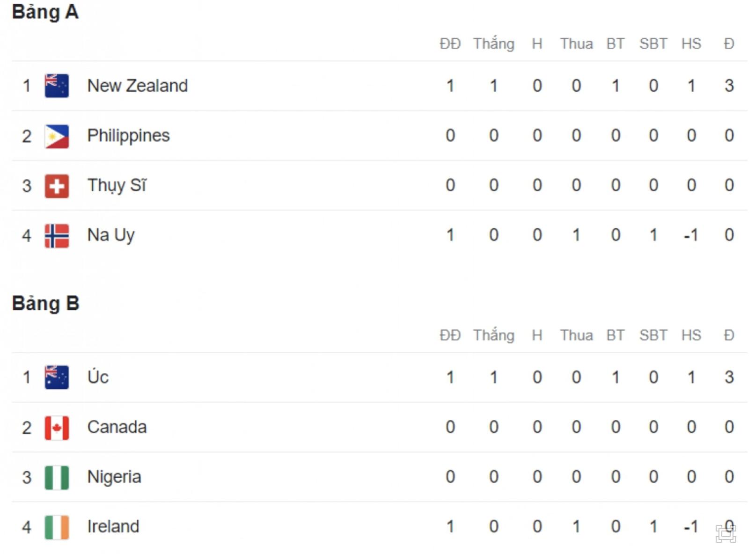The width and height of the screenshot is (755, 560).
Task: Click the Norway flag icon
Action: 57,235
